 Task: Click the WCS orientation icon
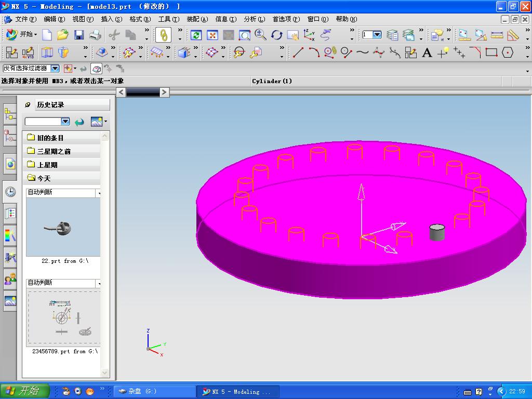309,35
